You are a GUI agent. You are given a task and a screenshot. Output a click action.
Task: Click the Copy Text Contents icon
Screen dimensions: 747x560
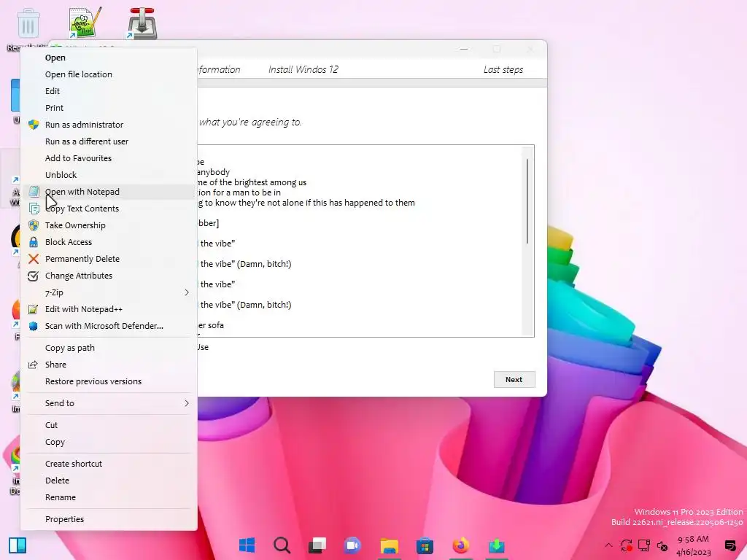tap(34, 209)
